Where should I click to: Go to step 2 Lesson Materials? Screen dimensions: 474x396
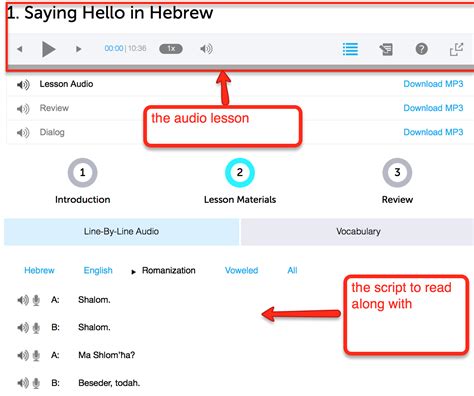[240, 173]
